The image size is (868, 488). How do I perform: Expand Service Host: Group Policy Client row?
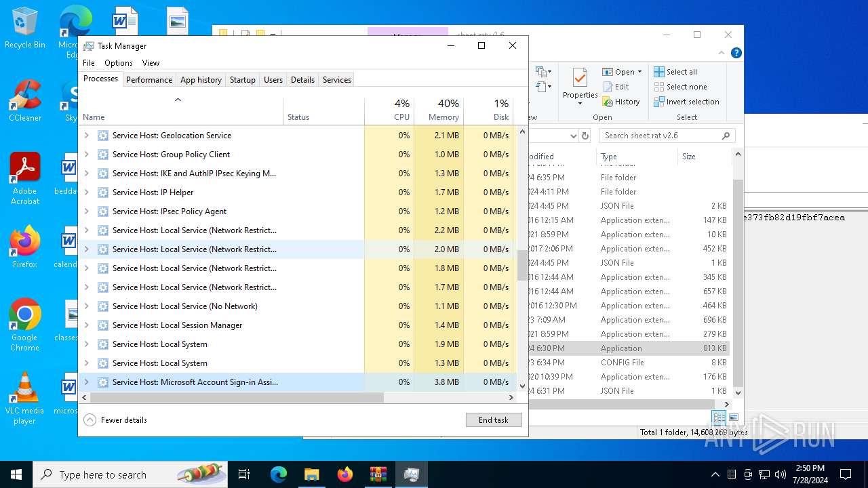(86, 155)
